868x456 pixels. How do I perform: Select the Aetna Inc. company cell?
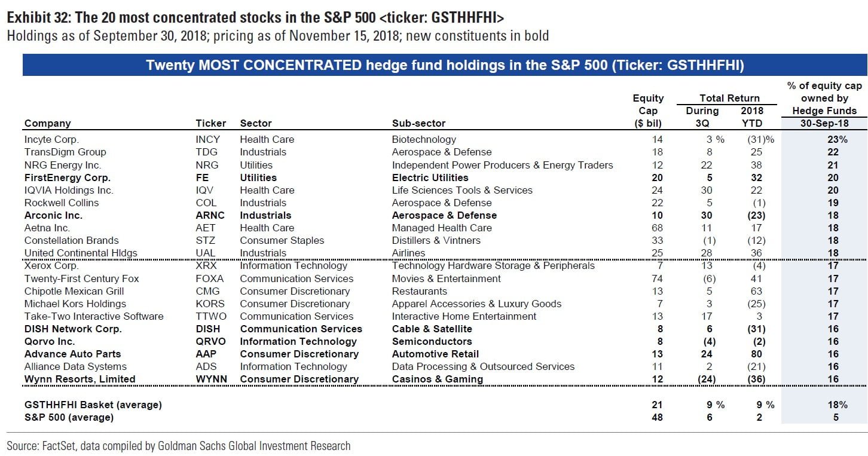coord(47,228)
